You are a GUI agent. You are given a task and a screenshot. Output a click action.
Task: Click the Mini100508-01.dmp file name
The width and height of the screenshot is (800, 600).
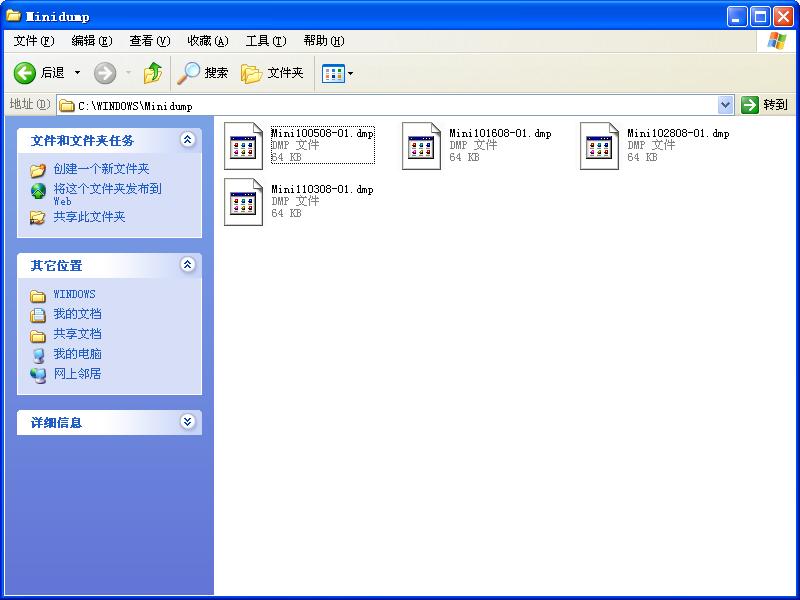click(322, 133)
